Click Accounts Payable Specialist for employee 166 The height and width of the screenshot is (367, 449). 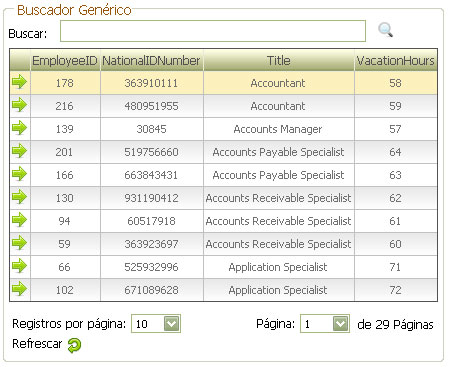coord(278,175)
